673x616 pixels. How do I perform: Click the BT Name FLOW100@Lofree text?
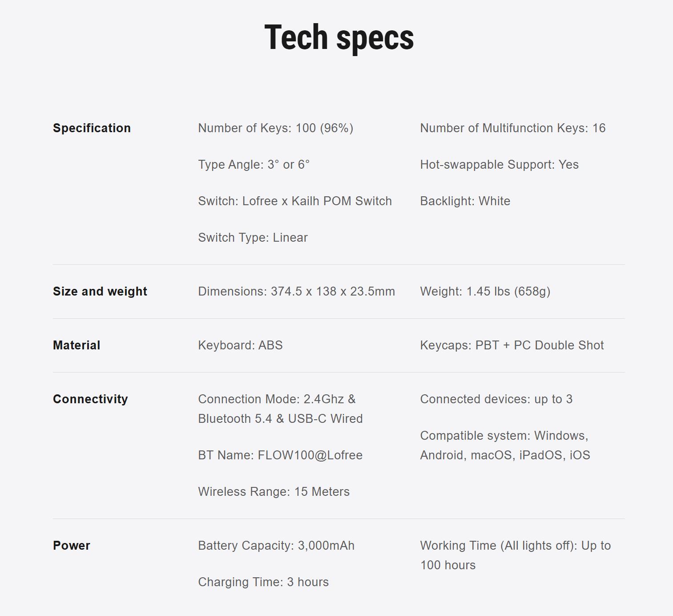click(280, 455)
